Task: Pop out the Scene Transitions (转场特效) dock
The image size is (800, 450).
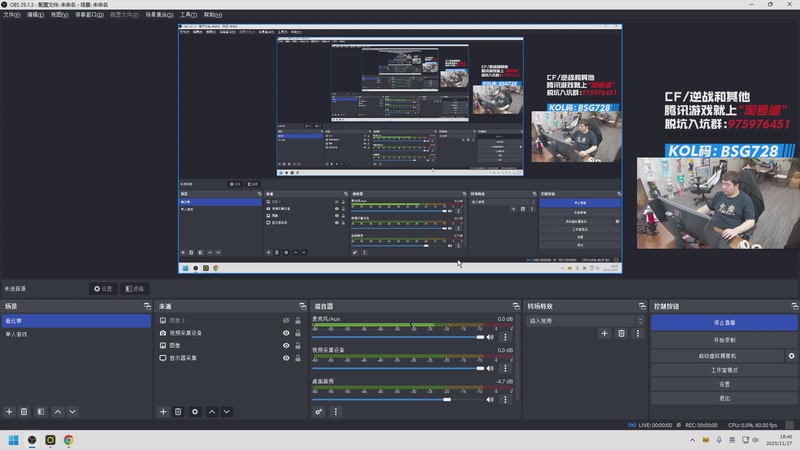Action: (642, 306)
